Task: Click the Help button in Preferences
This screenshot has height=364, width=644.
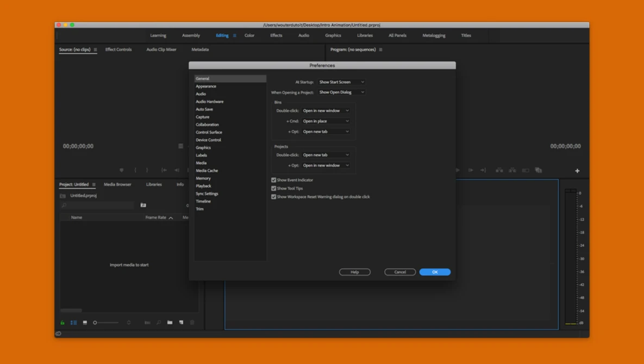Action: point(355,272)
